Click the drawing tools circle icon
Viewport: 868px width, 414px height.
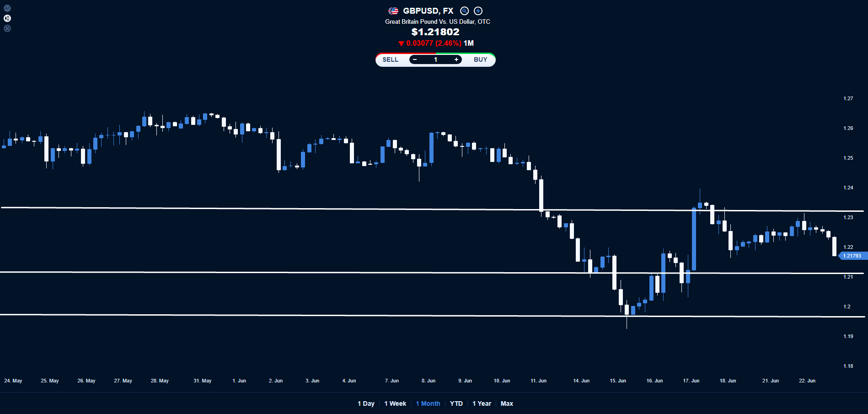[x=7, y=28]
